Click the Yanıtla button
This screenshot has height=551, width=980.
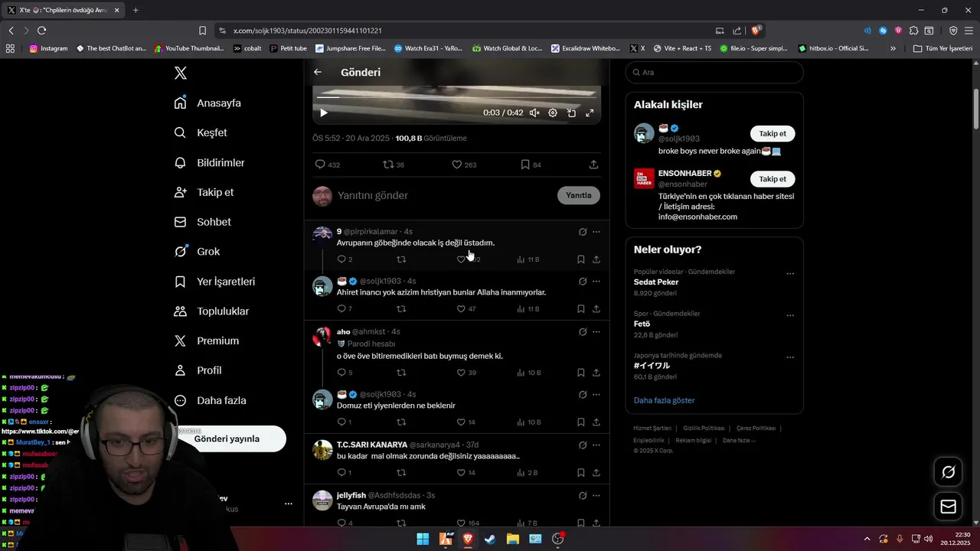(579, 195)
